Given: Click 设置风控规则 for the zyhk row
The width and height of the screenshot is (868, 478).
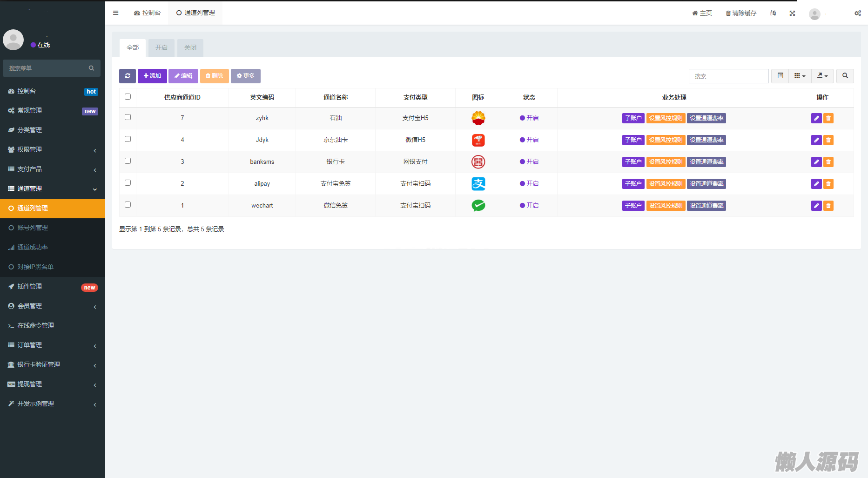Looking at the screenshot, I should pyautogui.click(x=666, y=118).
